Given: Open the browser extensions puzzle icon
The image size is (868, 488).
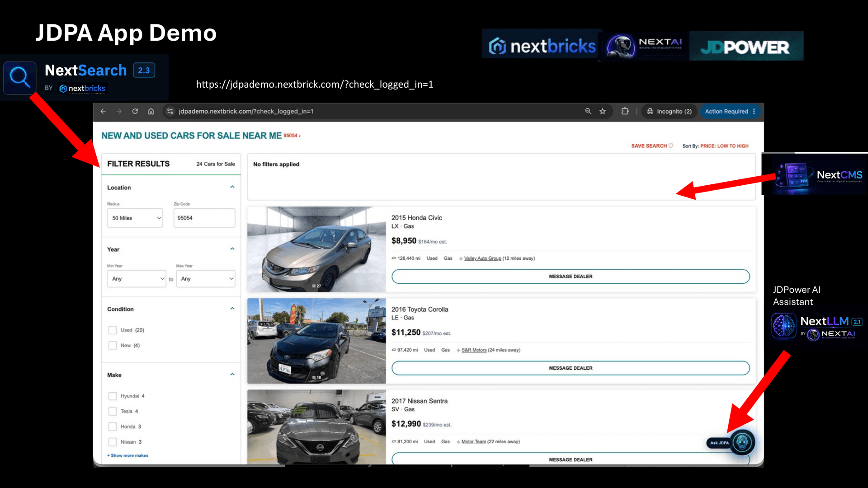Looking at the screenshot, I should pyautogui.click(x=625, y=111).
